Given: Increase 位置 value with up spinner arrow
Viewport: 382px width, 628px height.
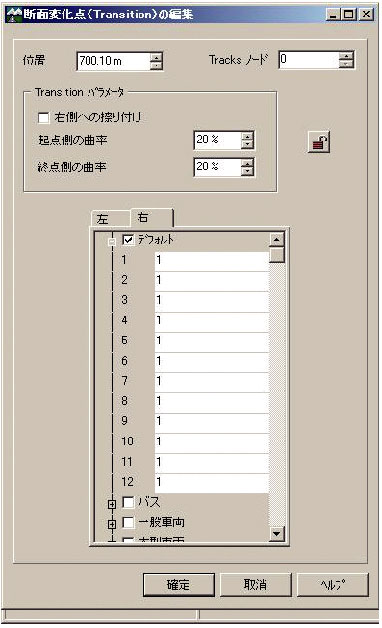Looking at the screenshot, I should point(156,57).
